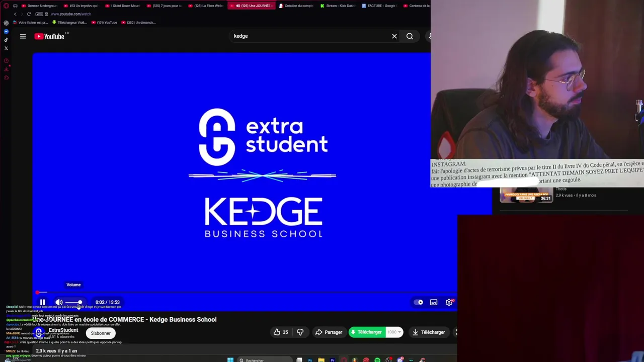Viewport: 644px width, 362px height.
Task: Click the browser back arrow
Action: coord(15,14)
